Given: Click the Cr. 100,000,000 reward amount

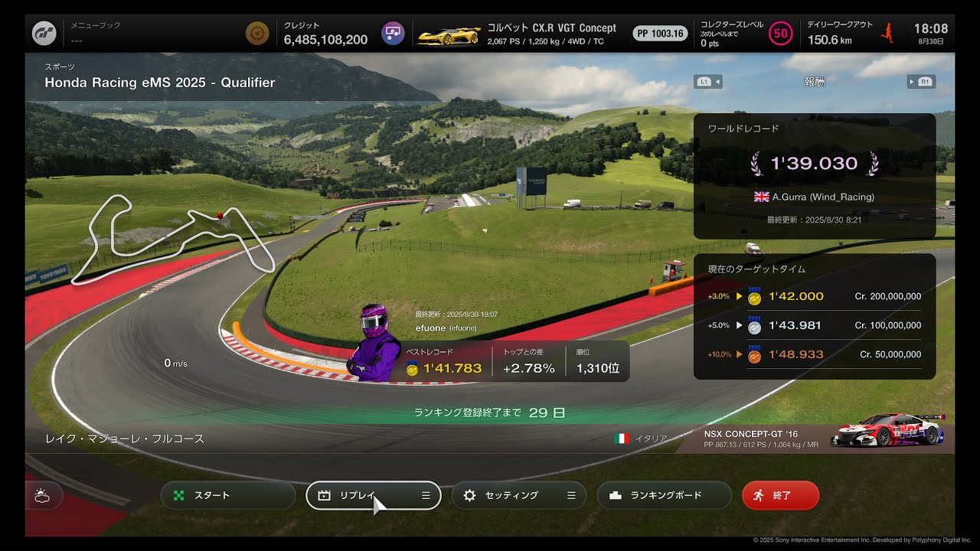Looking at the screenshot, I should [888, 325].
